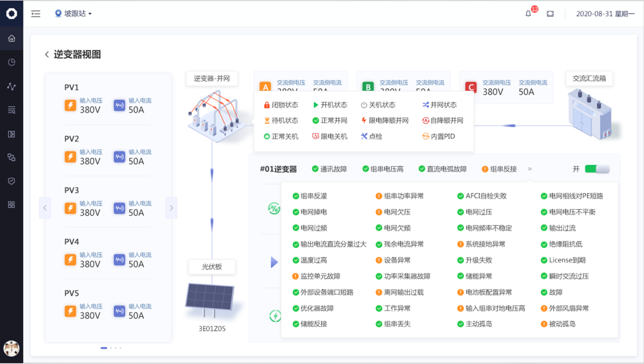Click the PV1 input voltage lightning icon

[70, 105]
